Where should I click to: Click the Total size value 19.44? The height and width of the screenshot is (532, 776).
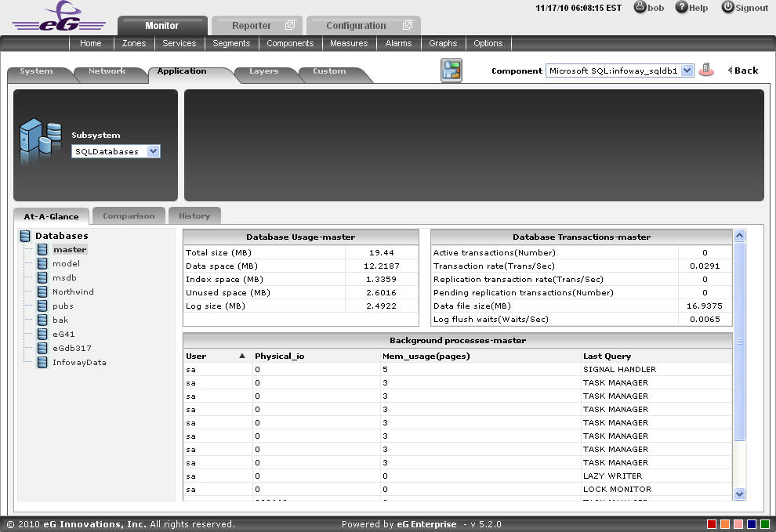382,253
